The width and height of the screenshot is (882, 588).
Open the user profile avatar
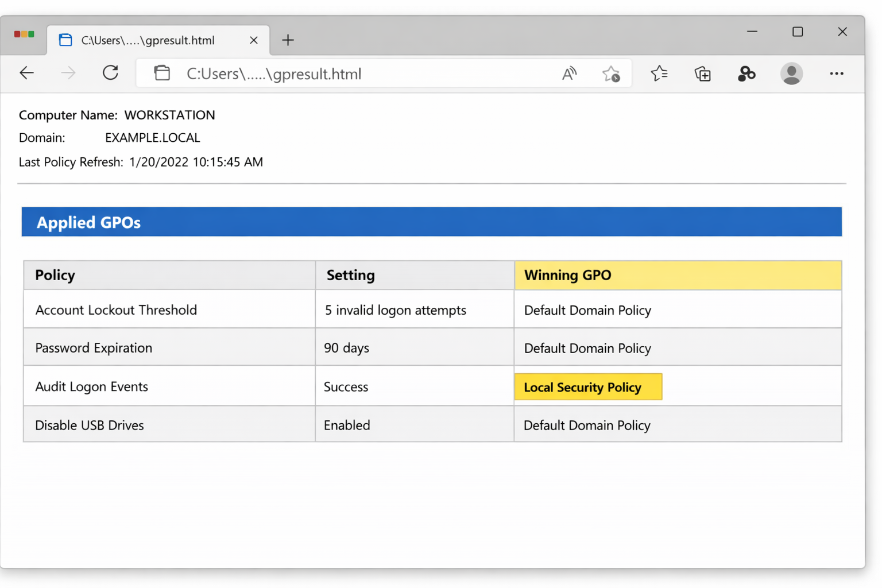(x=791, y=73)
